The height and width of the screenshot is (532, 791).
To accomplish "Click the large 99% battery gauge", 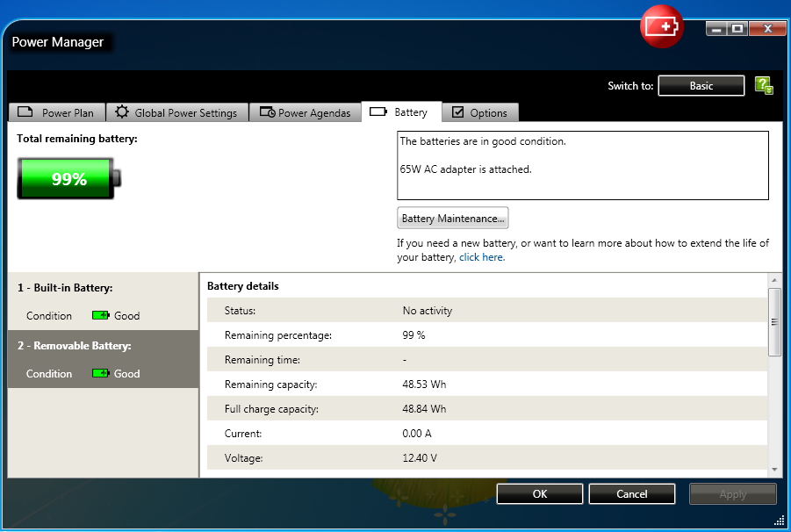I will [x=69, y=178].
